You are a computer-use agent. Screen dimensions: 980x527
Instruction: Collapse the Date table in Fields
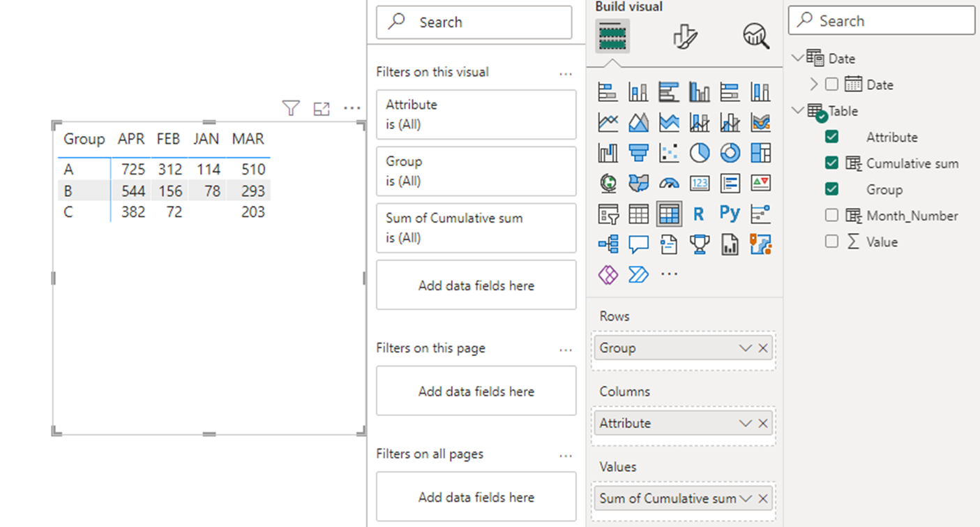(799, 58)
